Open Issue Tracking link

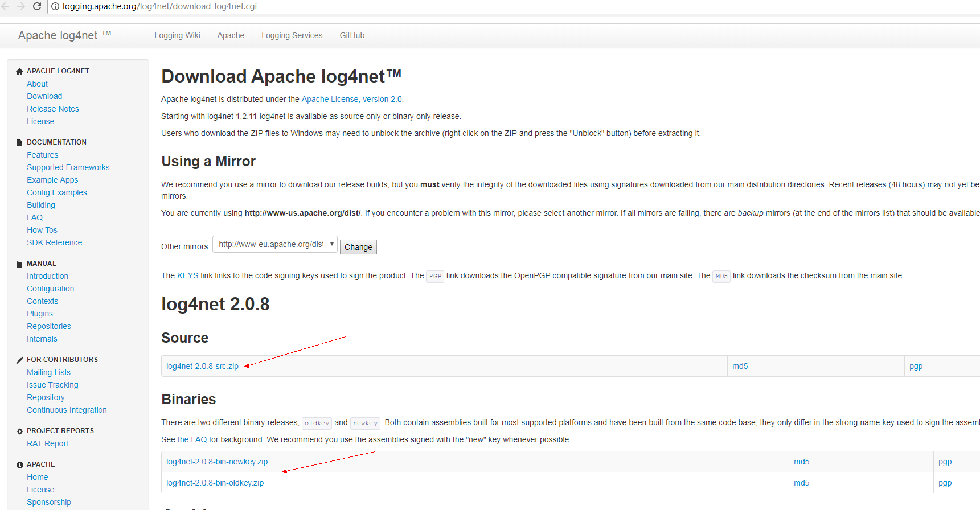52,385
